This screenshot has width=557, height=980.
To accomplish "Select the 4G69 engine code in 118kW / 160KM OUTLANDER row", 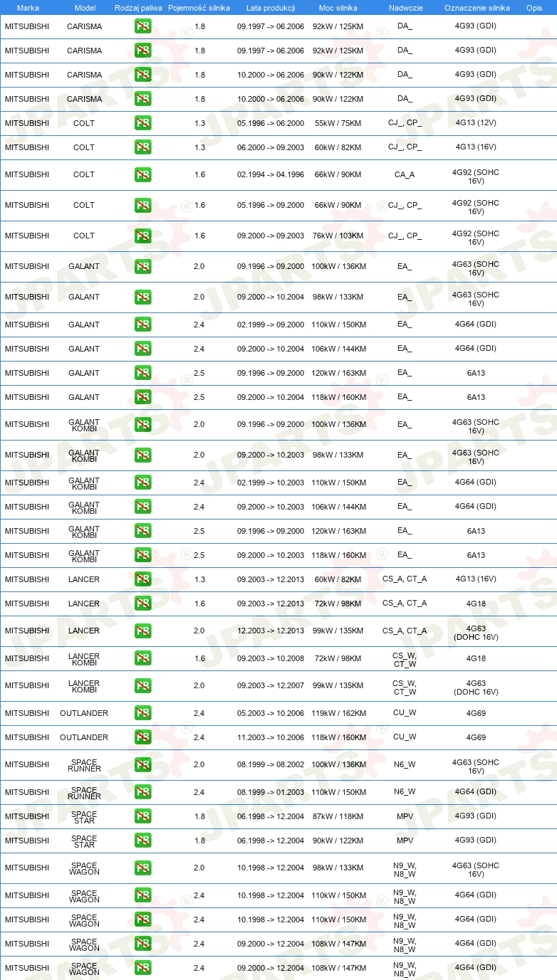I will tap(476, 737).
